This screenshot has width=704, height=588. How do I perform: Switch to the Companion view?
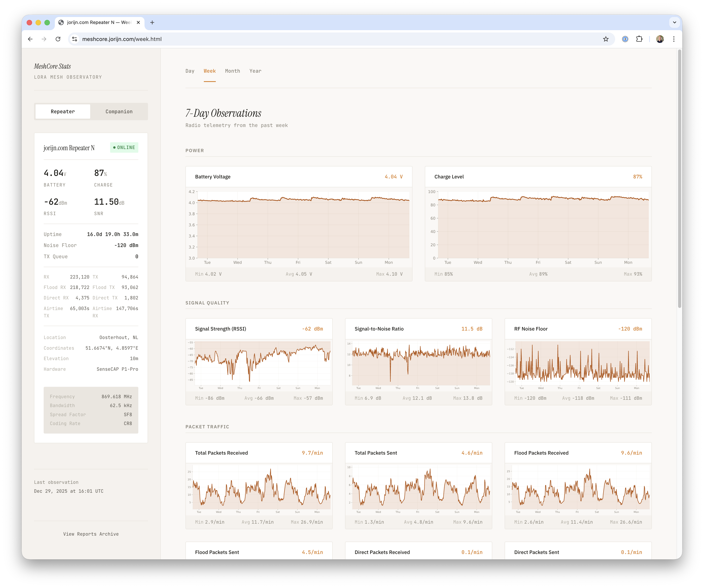click(x=119, y=111)
